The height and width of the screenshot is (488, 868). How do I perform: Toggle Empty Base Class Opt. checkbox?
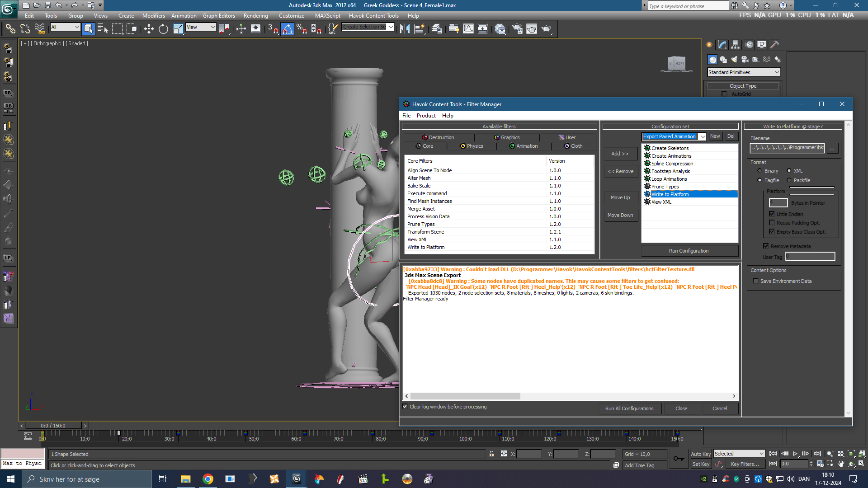[x=772, y=232]
